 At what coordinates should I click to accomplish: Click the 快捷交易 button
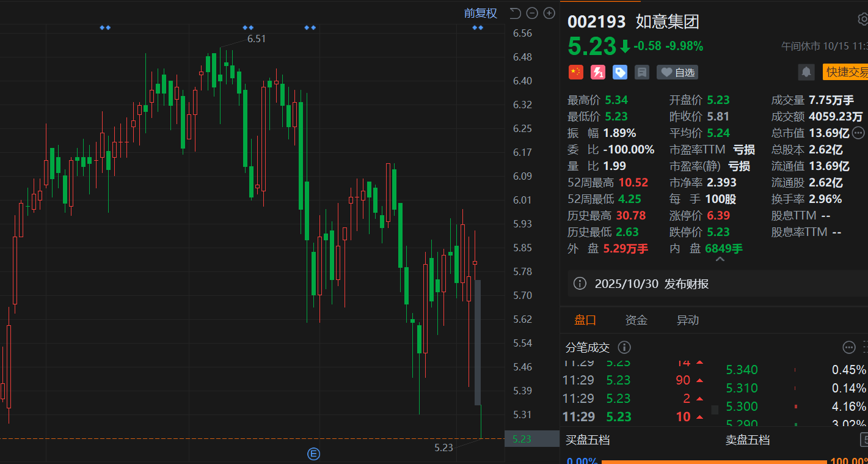tap(846, 72)
